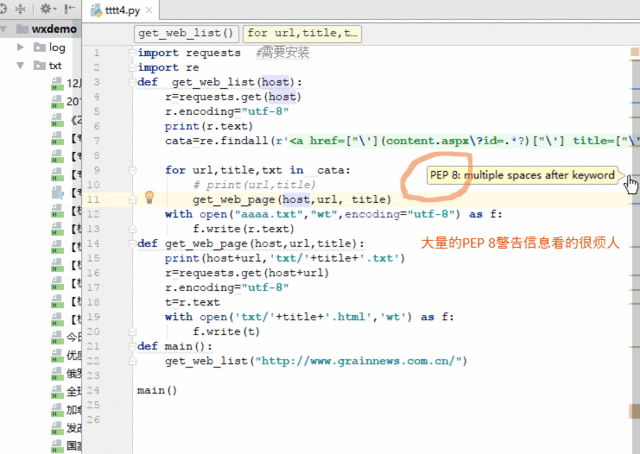The height and width of the screenshot is (454, 640).
Task: Click 'print(r.text)' on line 6
Action: pyautogui.click(x=209, y=127)
